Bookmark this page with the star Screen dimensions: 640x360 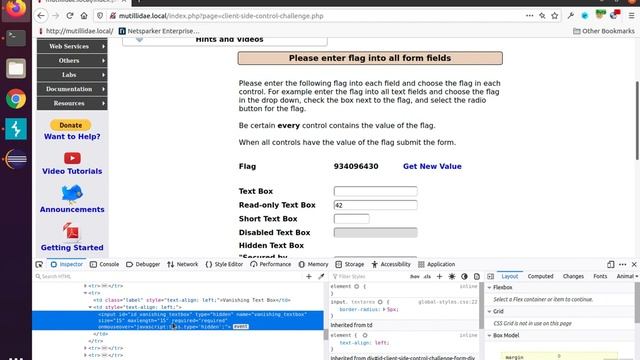555,16
